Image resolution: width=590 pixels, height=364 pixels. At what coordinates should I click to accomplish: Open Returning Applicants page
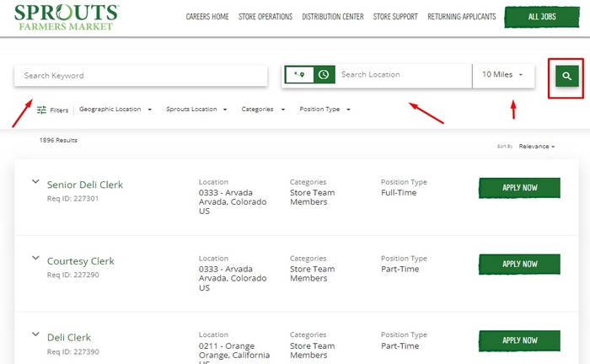[x=462, y=17]
